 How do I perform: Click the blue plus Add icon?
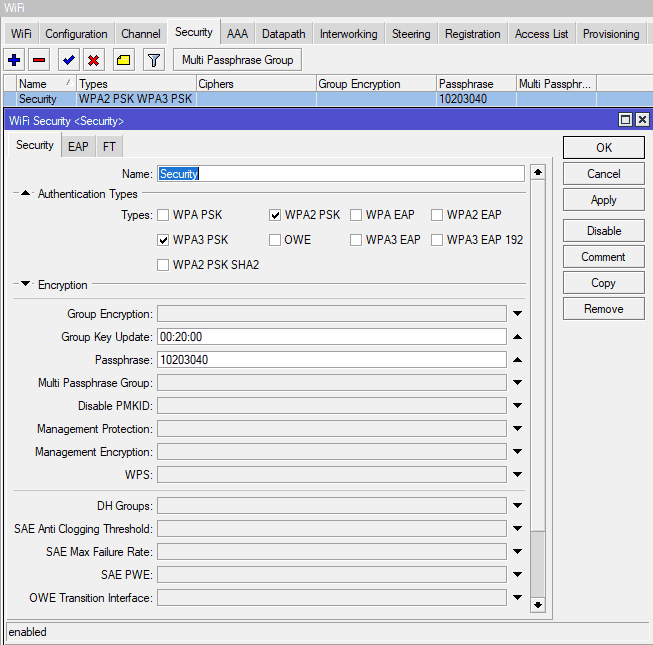coord(14,60)
